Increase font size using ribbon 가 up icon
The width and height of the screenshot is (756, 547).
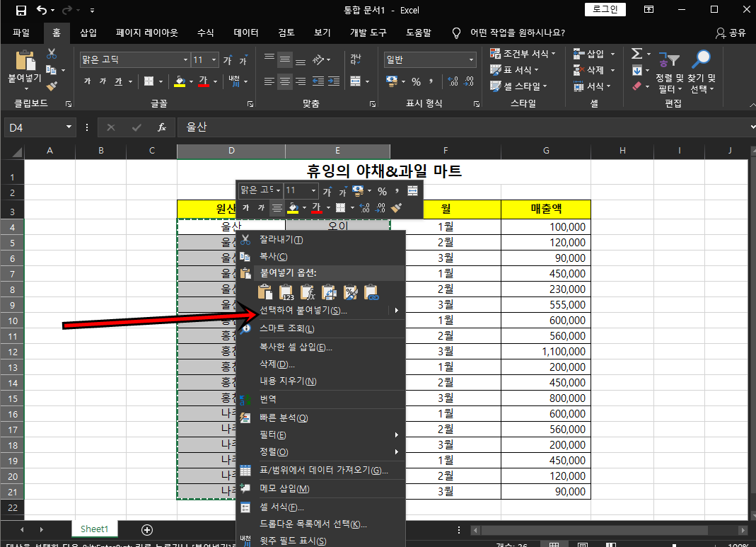point(228,60)
